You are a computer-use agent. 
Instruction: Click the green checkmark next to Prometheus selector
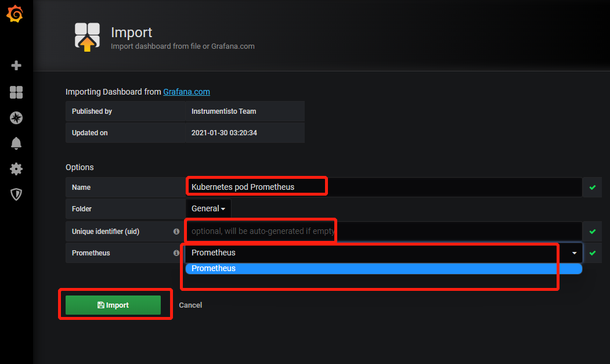(x=593, y=253)
